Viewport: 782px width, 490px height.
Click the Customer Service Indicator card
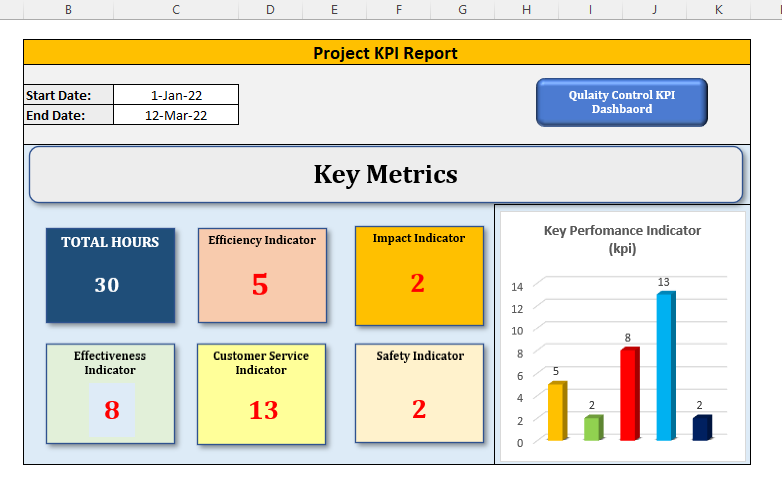[x=262, y=393]
